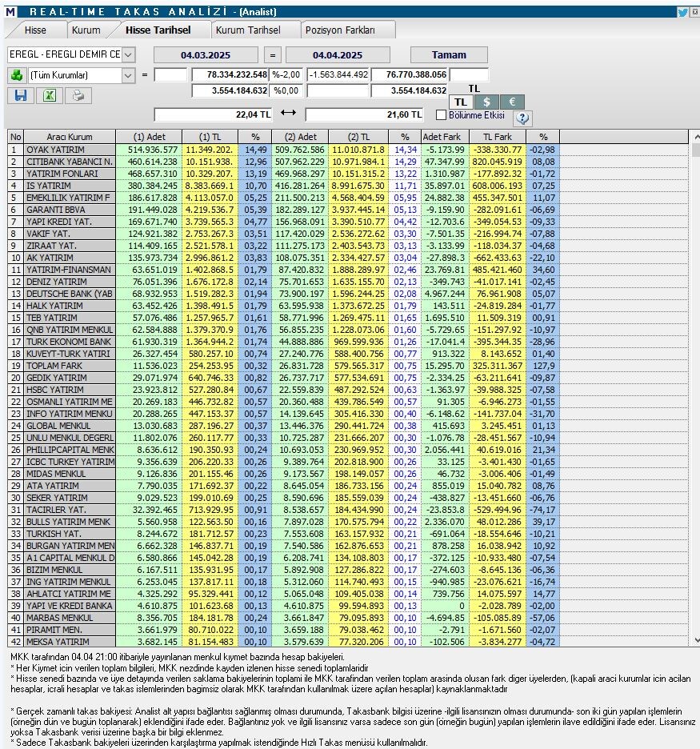Sort by the (1) TL column header
This screenshot has height=749, width=700.
pyautogui.click(x=210, y=137)
